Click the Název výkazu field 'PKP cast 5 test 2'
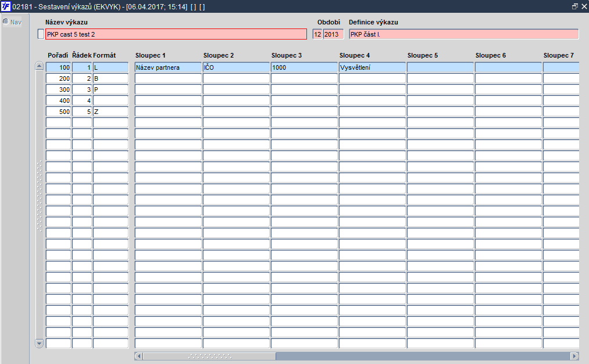 (x=176, y=34)
